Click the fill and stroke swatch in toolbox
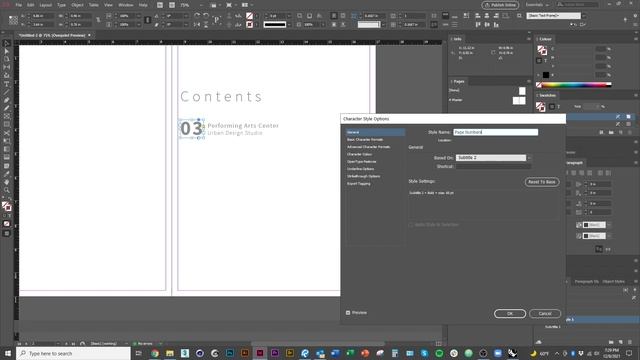640x360 pixels. click(x=7, y=207)
